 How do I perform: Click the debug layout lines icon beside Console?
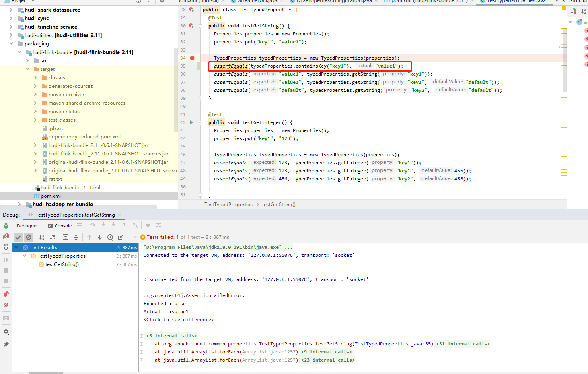[x=80, y=225]
